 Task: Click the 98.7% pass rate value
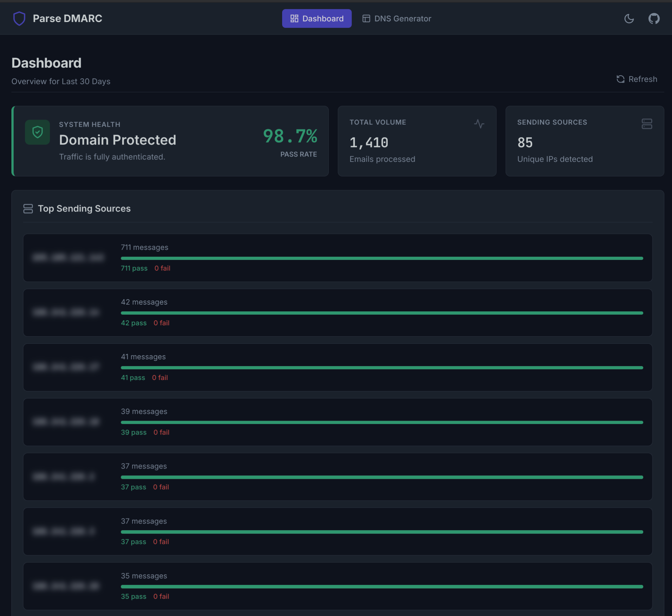[290, 136]
